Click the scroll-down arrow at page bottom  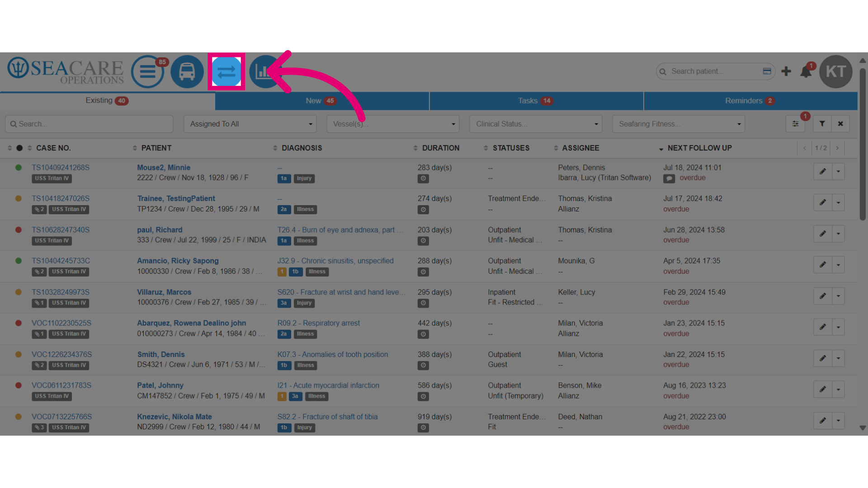coord(863,428)
